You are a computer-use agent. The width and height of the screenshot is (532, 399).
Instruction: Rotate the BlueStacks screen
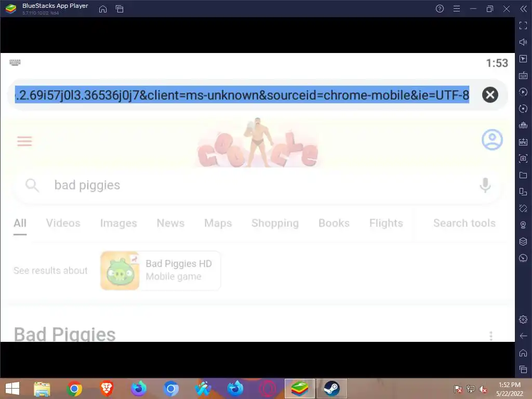coord(523,208)
